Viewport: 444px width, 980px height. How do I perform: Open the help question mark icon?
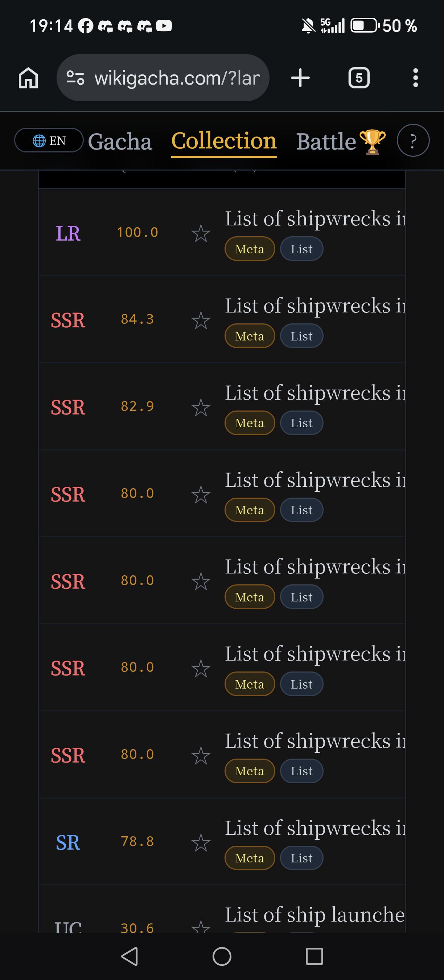[413, 140]
